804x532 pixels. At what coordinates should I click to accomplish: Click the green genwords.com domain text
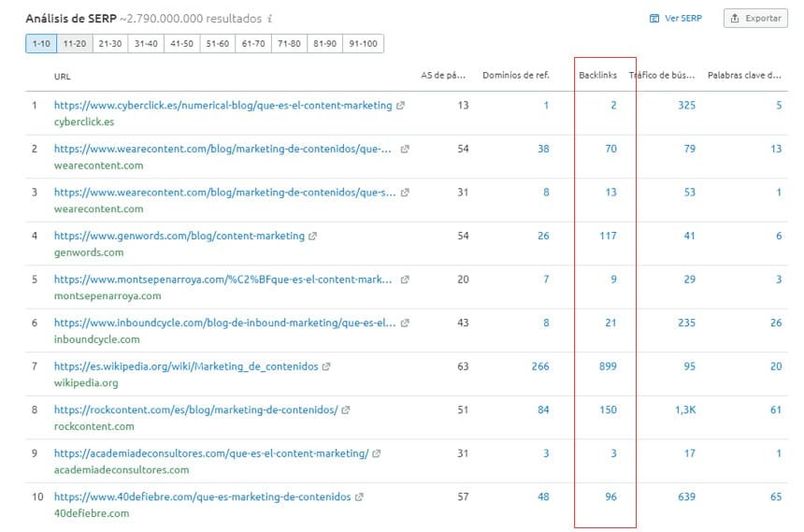pos(89,252)
